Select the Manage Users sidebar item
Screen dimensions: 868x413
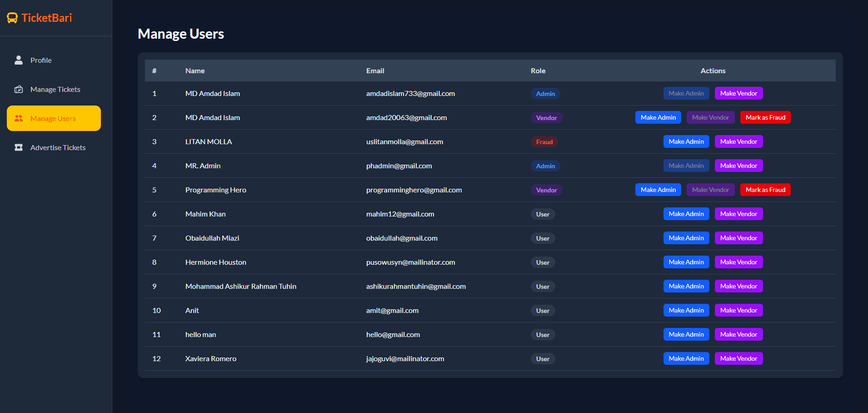pyautogui.click(x=54, y=118)
